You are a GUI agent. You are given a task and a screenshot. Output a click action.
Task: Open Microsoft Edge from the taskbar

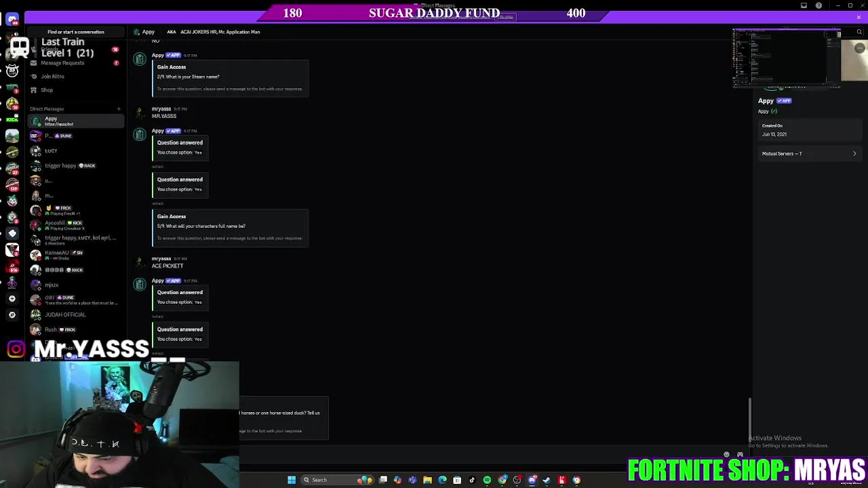click(442, 480)
